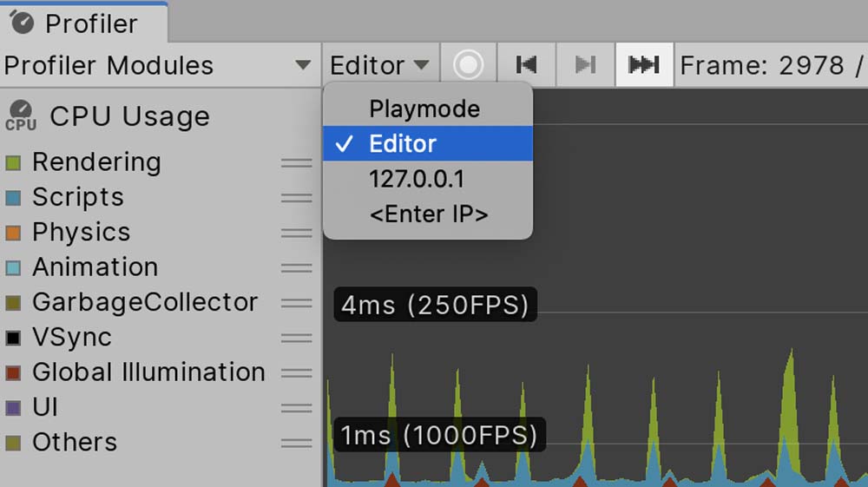Click the GarbageCollector category label

(x=145, y=302)
